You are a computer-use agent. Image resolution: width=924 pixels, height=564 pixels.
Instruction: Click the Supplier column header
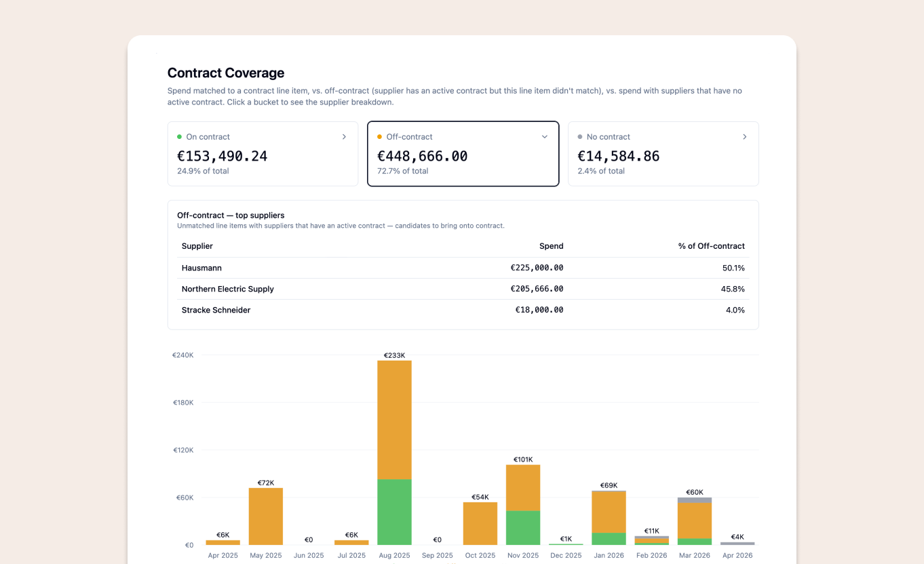[197, 245]
